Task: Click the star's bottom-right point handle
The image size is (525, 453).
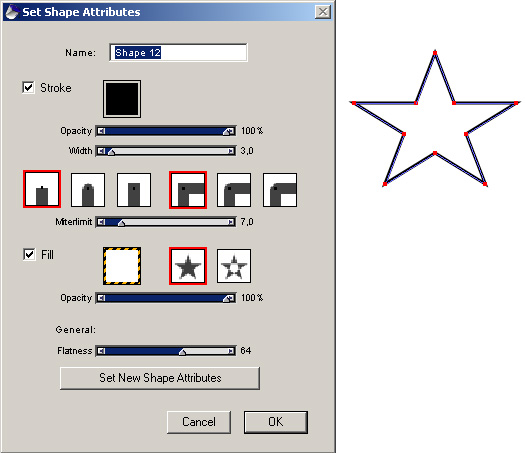Action: (485, 184)
